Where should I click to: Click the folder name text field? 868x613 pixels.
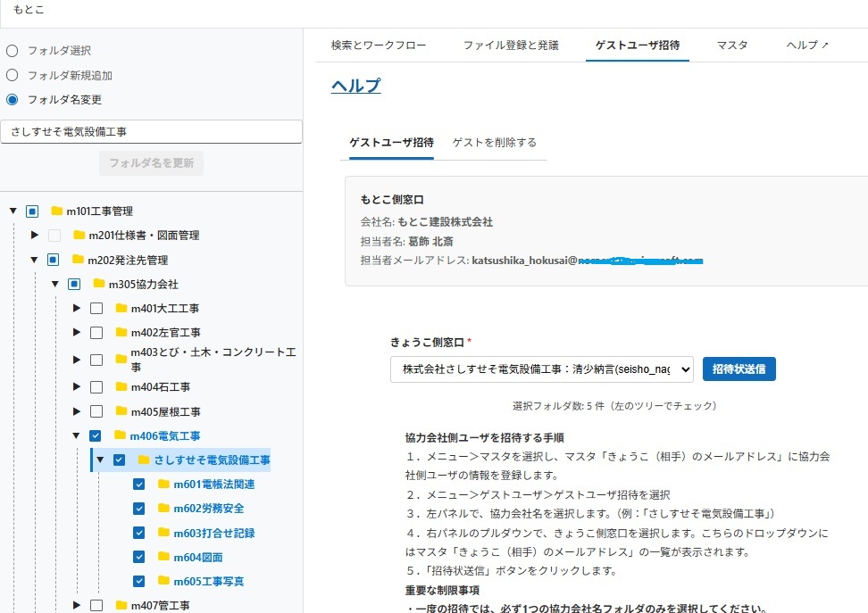coord(152,131)
